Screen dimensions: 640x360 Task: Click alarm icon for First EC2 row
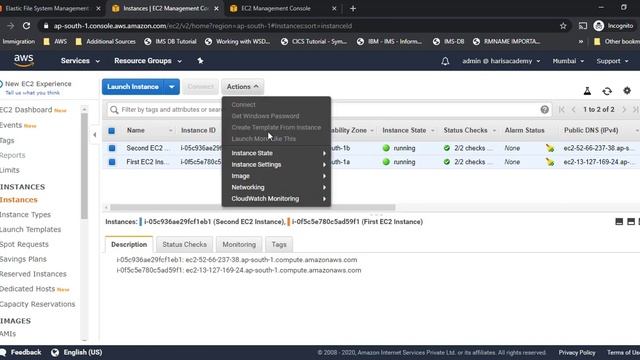(550, 162)
